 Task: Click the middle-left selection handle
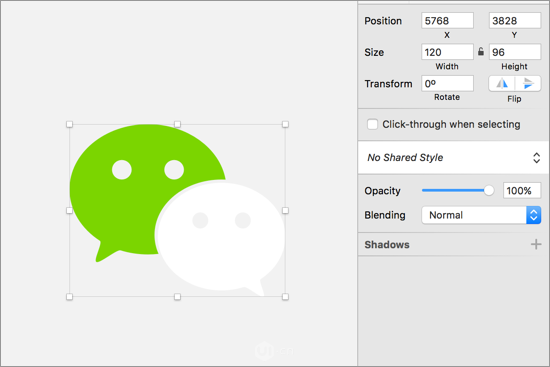[x=69, y=211]
